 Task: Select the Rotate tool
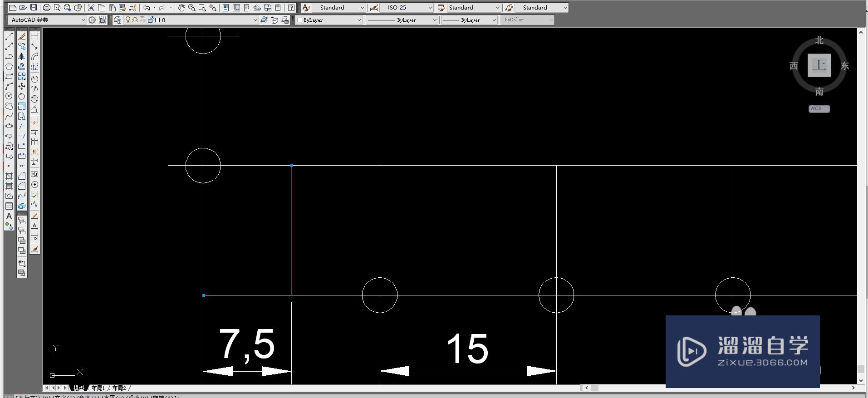pos(22,96)
